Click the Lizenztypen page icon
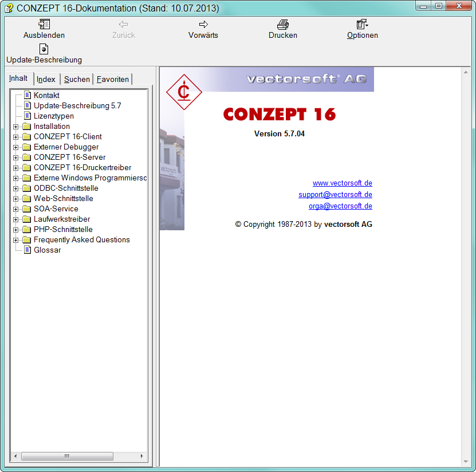The height and width of the screenshot is (472, 476). [x=27, y=116]
